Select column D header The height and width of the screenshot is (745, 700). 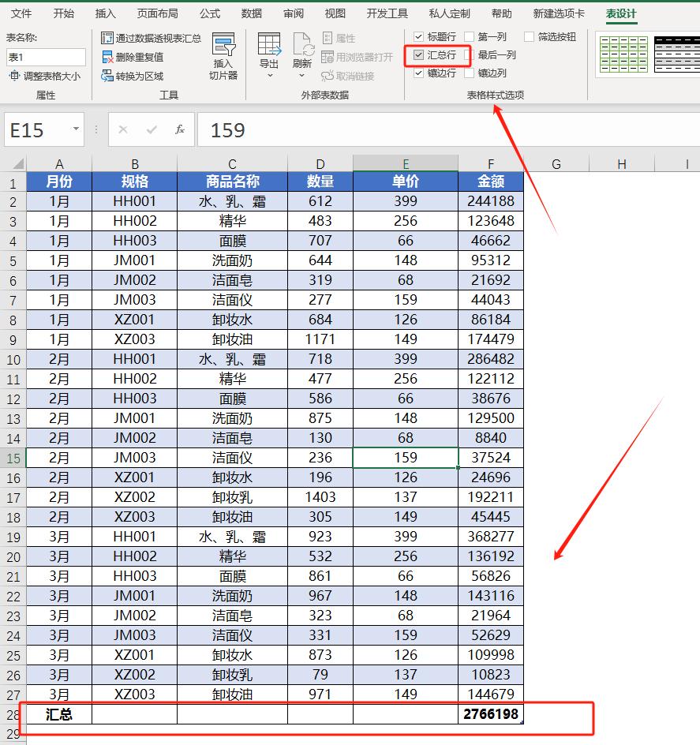click(x=320, y=164)
